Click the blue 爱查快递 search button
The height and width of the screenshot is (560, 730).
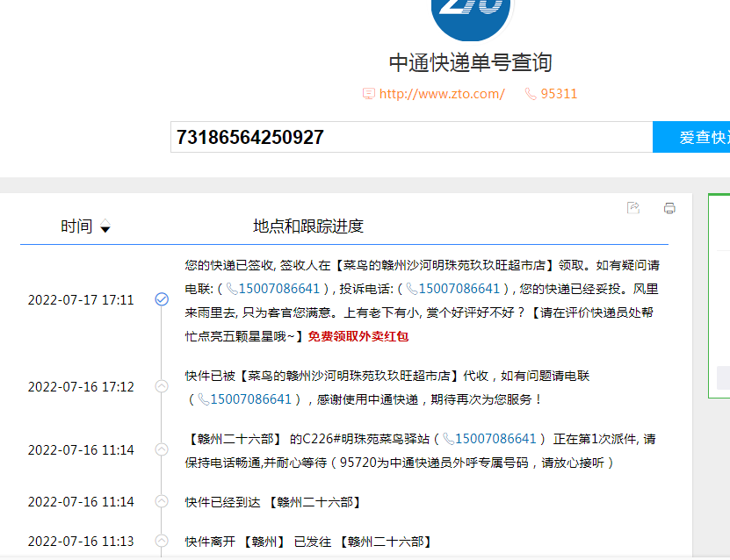[x=691, y=137]
